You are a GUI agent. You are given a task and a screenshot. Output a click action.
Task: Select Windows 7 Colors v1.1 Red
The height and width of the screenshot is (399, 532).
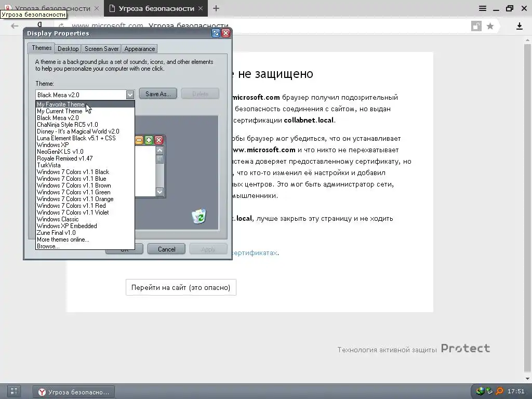click(x=85, y=206)
